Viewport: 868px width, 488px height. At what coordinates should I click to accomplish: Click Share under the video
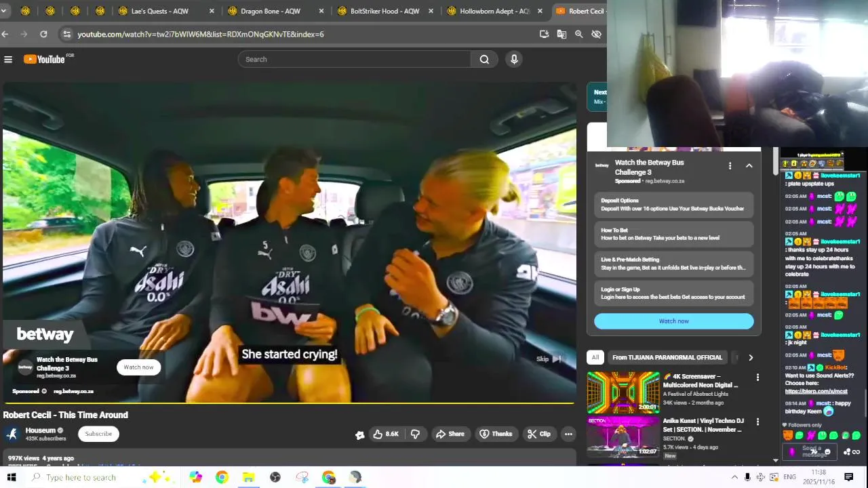450,434
